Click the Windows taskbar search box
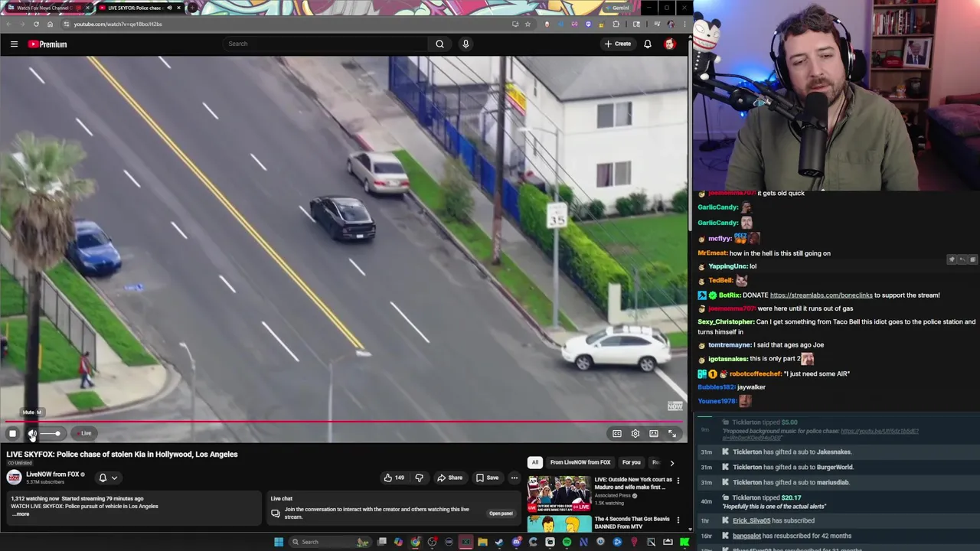 click(x=331, y=542)
